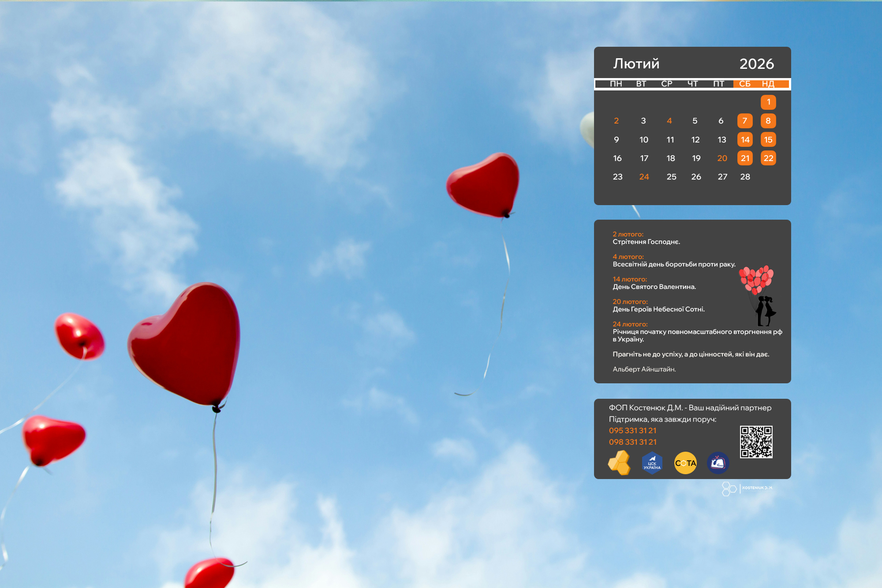Image resolution: width=882 pixels, height=588 pixels.
Task: Click the Kosteniuk D.M. watermark logo
Action: tap(747, 488)
